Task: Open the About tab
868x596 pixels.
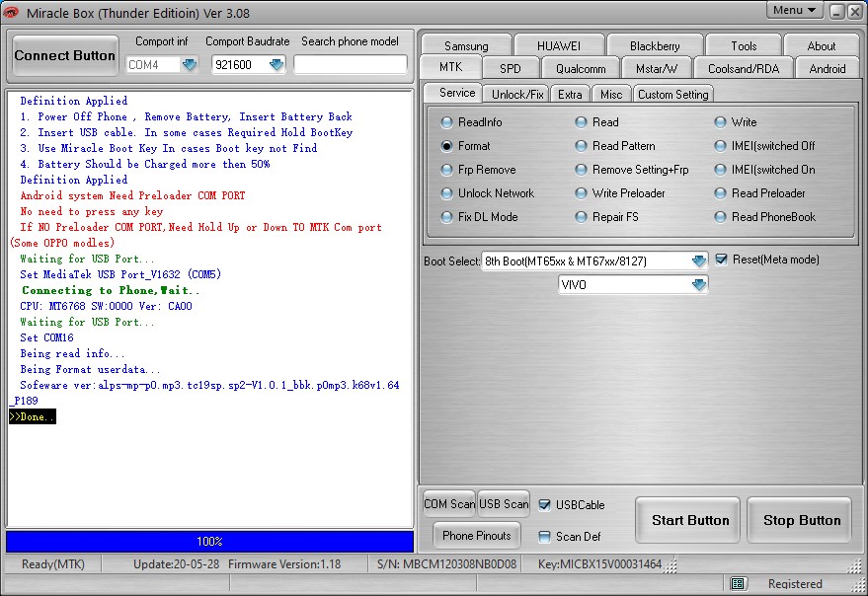Action: click(x=822, y=45)
